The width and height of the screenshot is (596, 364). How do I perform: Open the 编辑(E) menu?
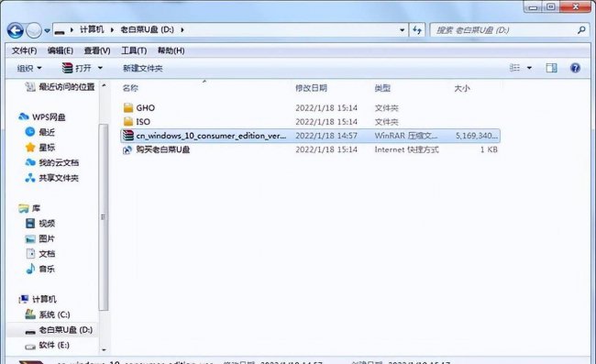[60, 50]
